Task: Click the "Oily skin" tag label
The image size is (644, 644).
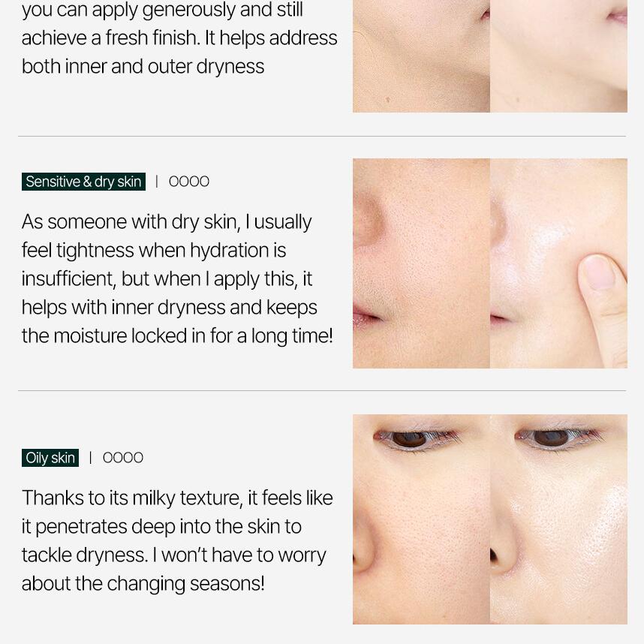Action: tap(50, 458)
